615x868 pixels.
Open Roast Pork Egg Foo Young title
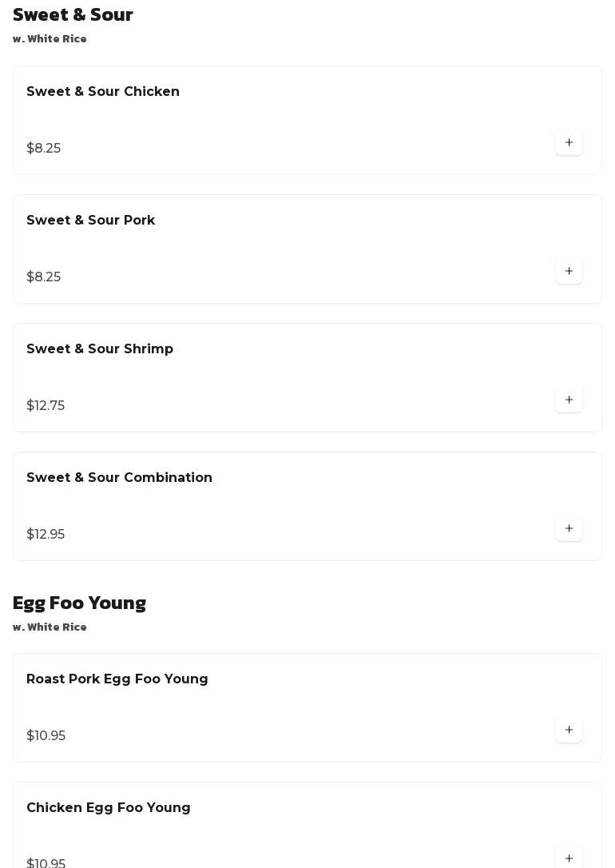[117, 679]
